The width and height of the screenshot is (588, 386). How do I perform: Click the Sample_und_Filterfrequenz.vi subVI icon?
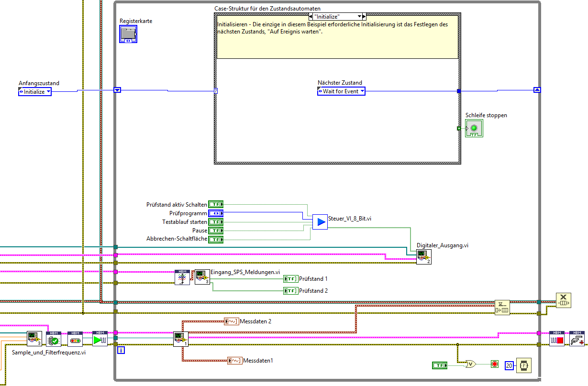34,339
